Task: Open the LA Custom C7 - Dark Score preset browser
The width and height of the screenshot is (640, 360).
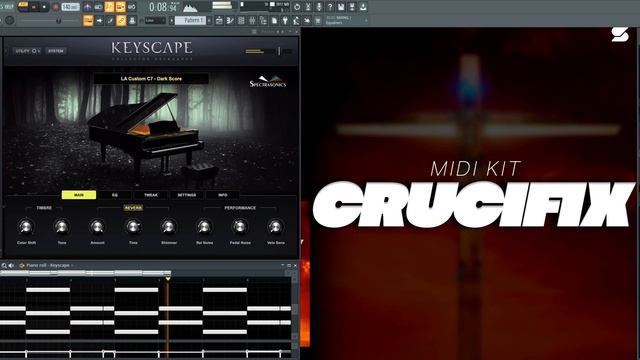Action: [151, 78]
